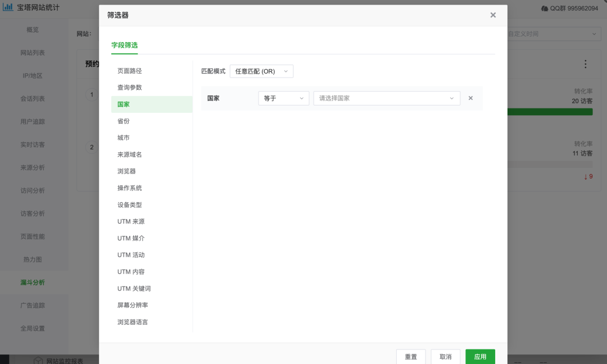Go to 页面性能 in the sidebar
This screenshot has width=607, height=364.
click(x=33, y=236)
